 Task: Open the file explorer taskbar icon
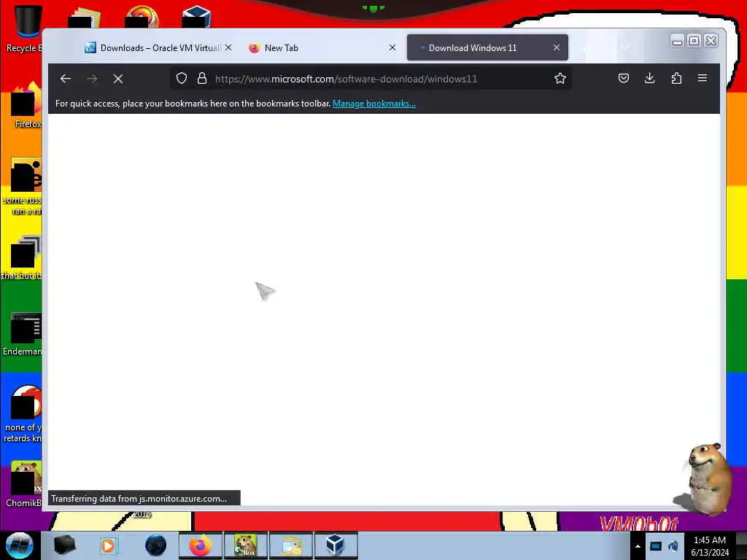pyautogui.click(x=290, y=545)
